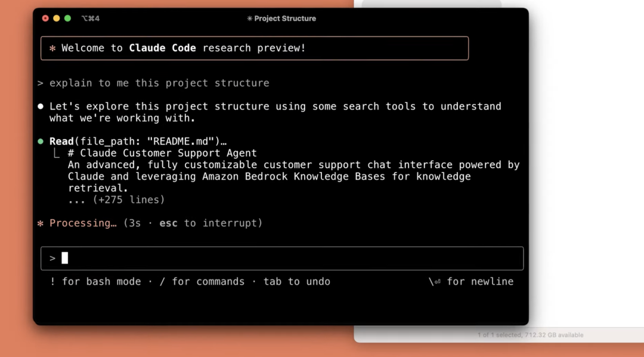Focus the command input field
Viewport: 644px width, 357px height.
286,258
